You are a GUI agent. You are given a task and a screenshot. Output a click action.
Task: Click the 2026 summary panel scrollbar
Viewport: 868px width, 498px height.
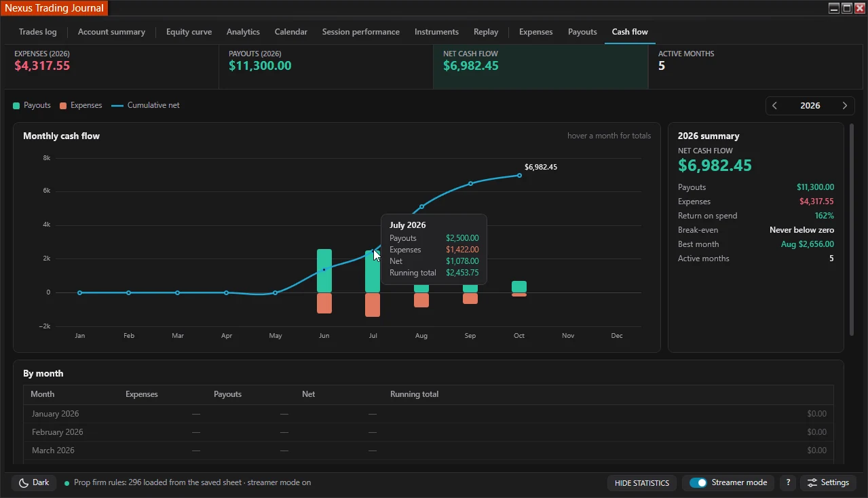852,229
